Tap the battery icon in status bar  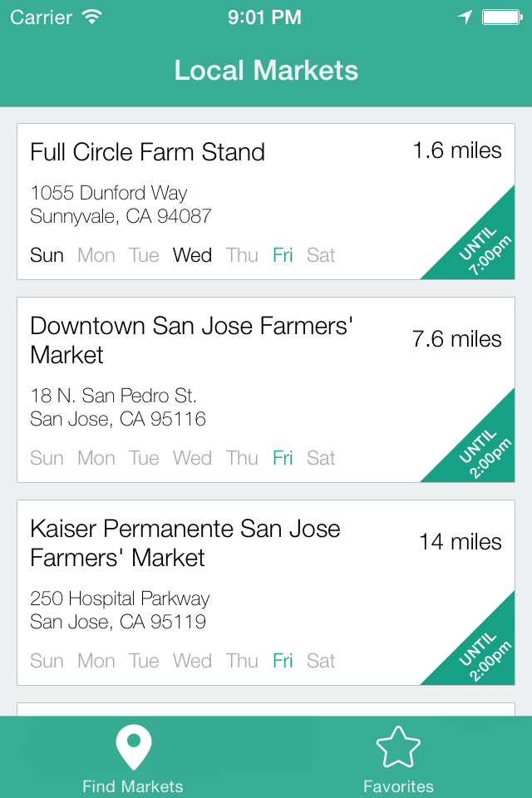[501, 17]
